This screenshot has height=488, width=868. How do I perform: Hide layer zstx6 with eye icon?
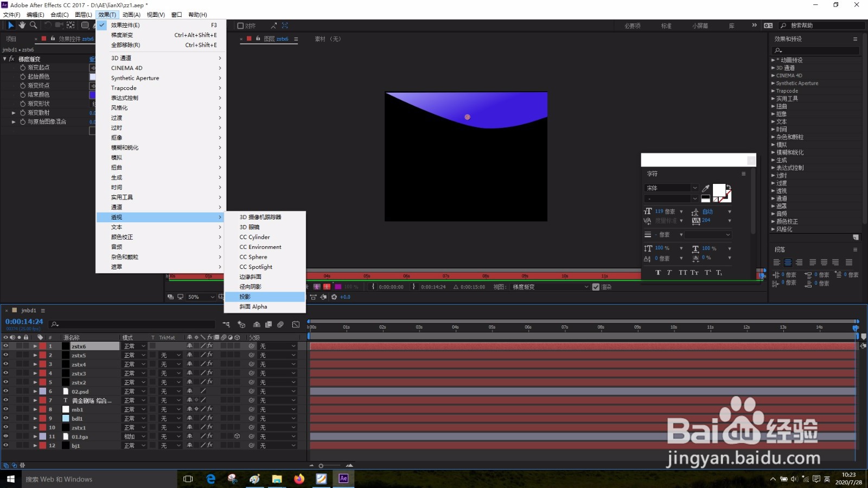pos(6,346)
